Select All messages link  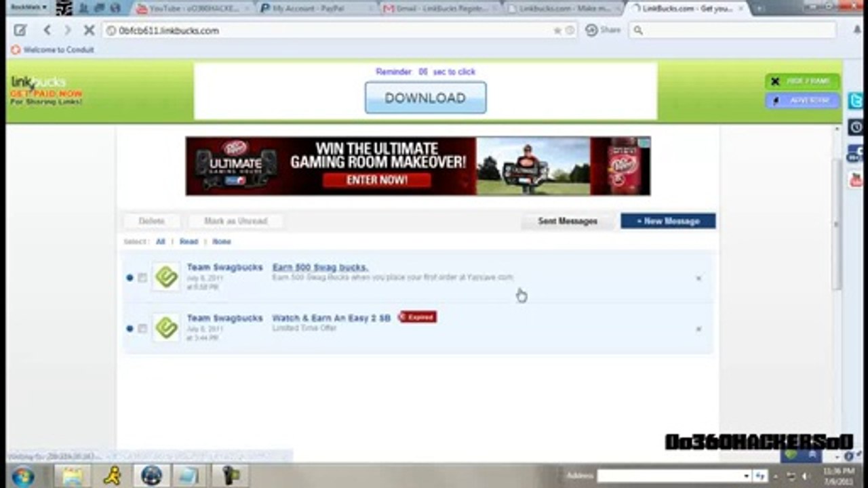[x=161, y=241]
